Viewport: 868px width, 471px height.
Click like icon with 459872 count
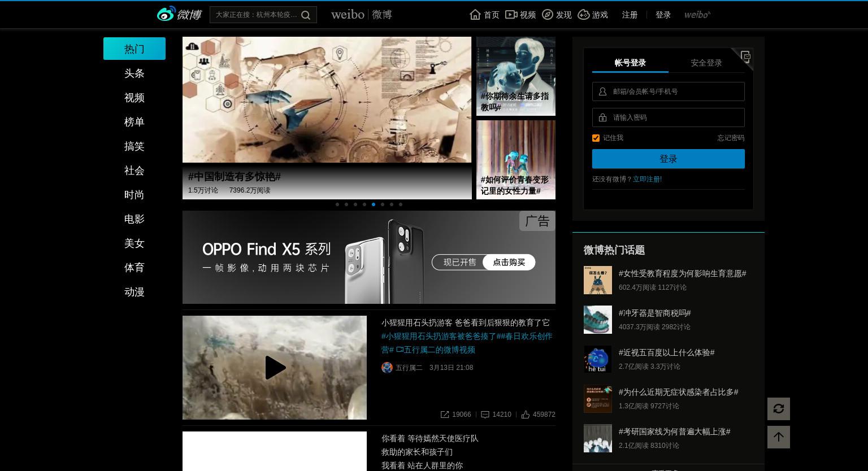point(526,415)
